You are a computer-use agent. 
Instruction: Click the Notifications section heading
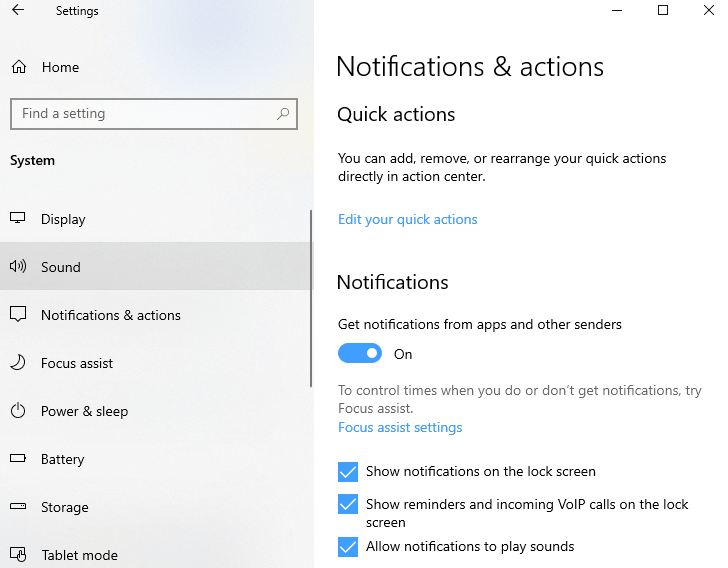[393, 282]
